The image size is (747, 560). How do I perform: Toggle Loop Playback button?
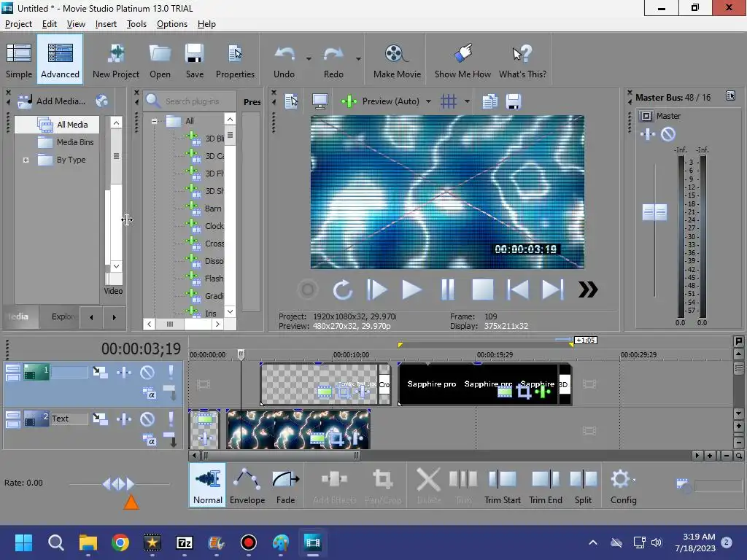tap(342, 289)
